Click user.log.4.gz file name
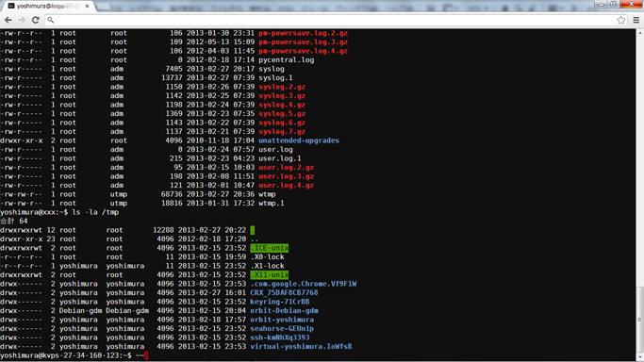 click(x=287, y=186)
